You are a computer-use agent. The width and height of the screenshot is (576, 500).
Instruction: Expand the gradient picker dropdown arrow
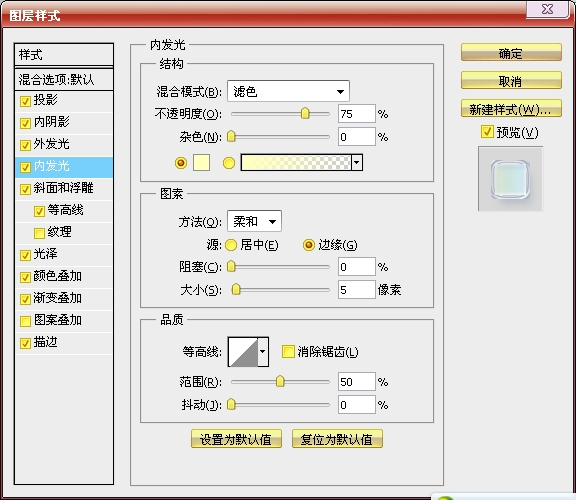point(357,162)
